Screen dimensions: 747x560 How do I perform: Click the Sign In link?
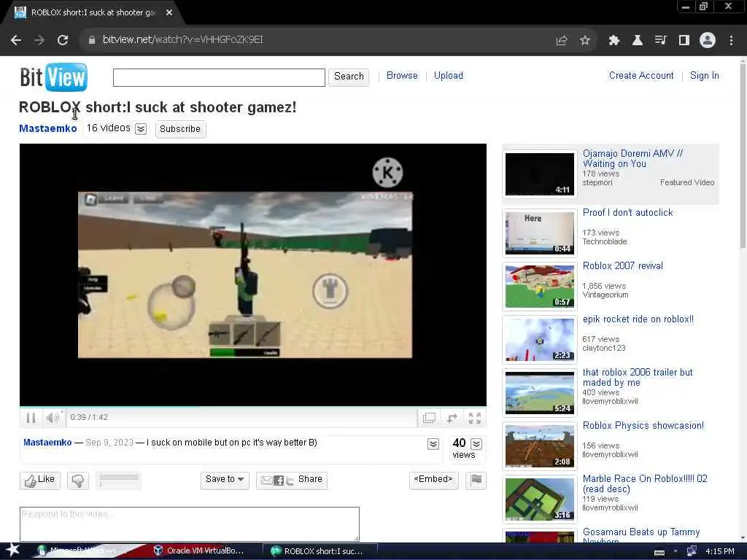tap(704, 76)
